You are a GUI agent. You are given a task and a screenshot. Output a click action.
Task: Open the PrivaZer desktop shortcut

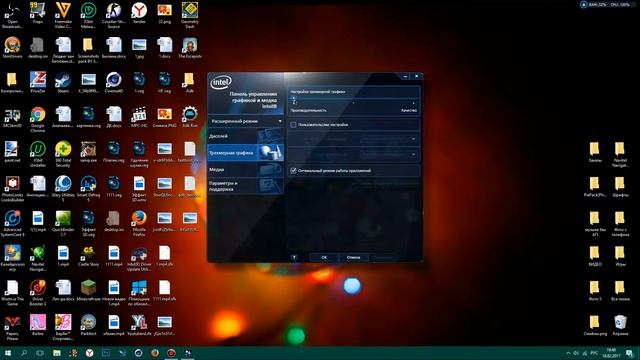(x=38, y=82)
